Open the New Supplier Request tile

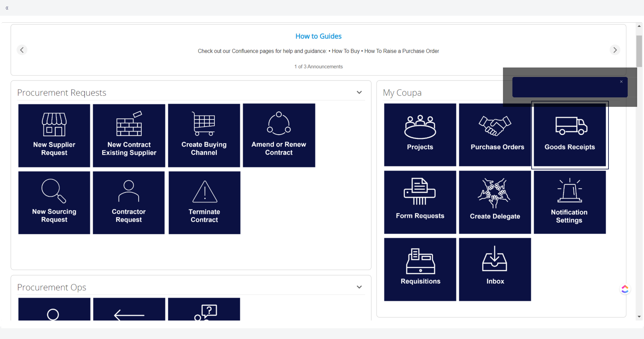pos(54,135)
